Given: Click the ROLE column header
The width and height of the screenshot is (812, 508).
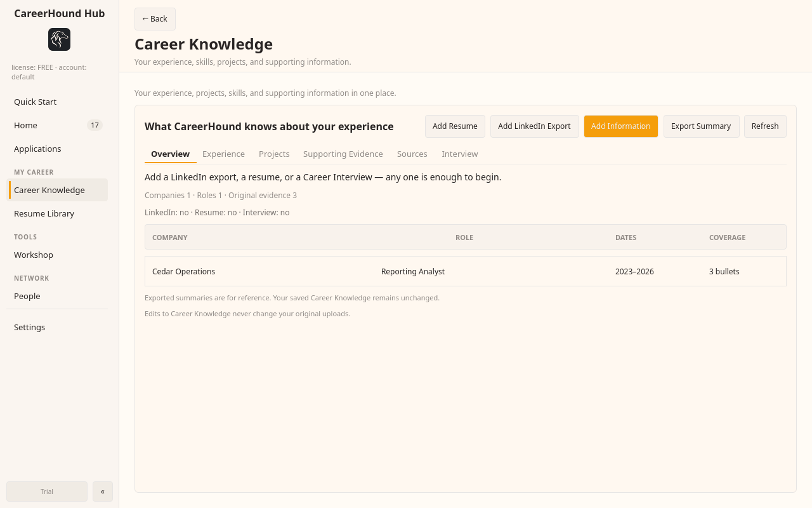Looking at the screenshot, I should pos(464,237).
